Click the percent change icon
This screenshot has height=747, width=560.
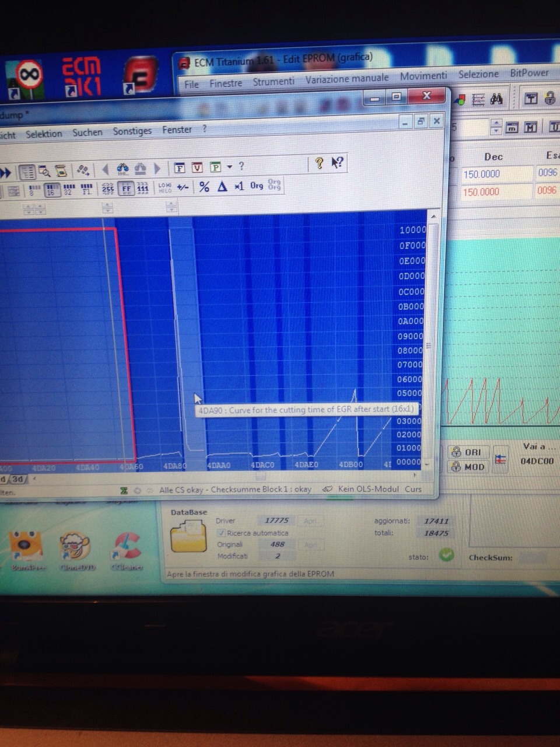click(204, 187)
